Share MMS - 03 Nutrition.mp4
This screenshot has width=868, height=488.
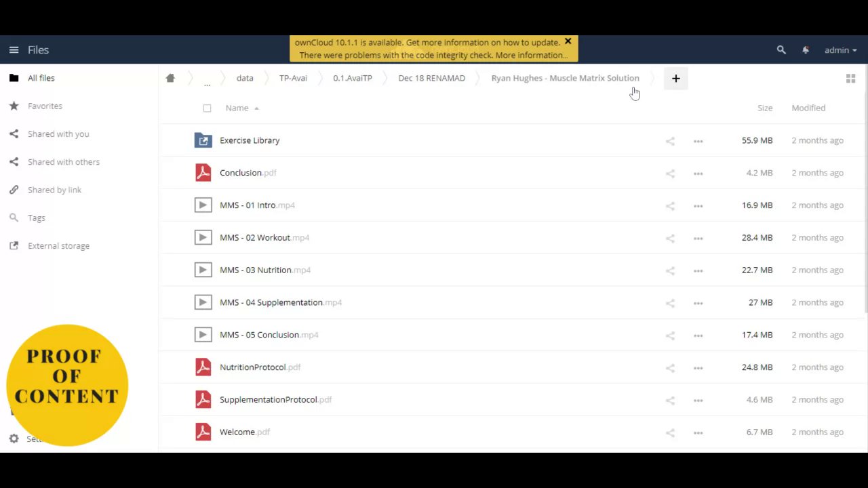(670, 270)
